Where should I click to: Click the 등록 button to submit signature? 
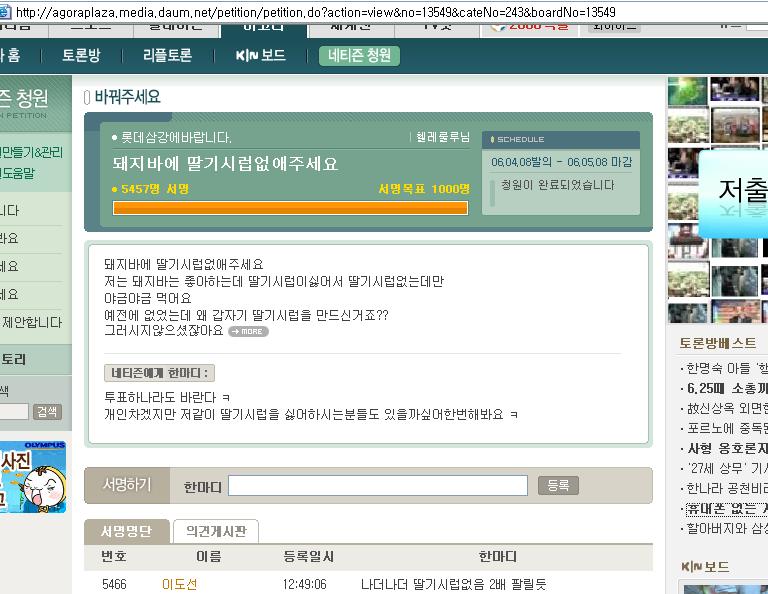point(558,485)
